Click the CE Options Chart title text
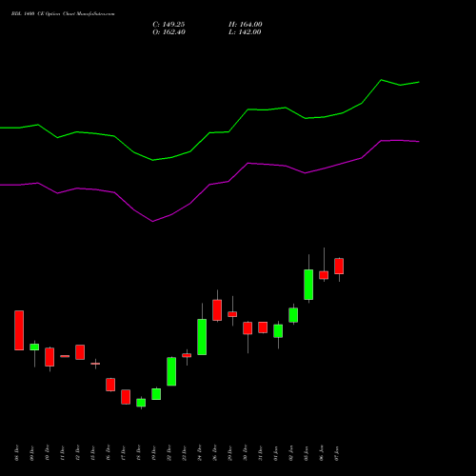This screenshot has height=476, width=476. point(63,14)
